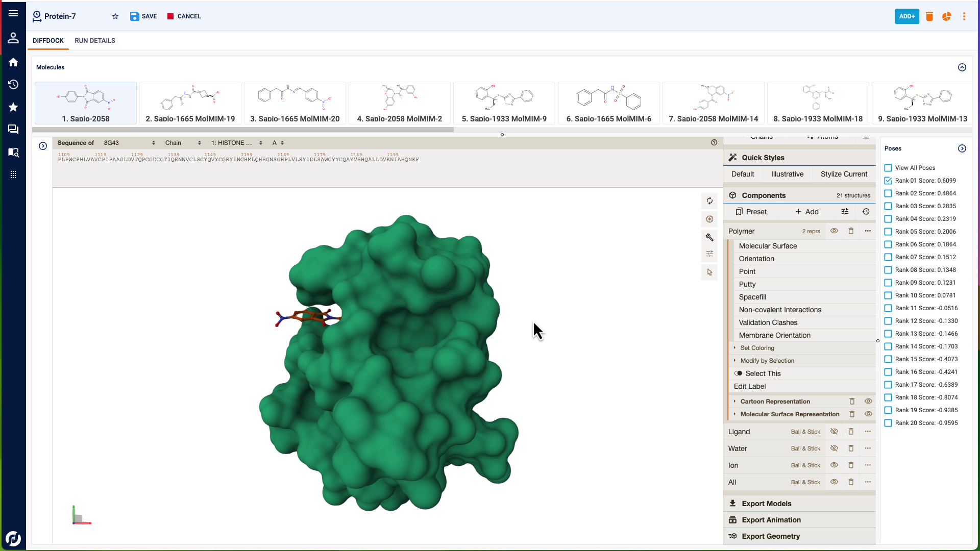
Task: Open the apps grid sidebar icon
Action: (x=13, y=174)
